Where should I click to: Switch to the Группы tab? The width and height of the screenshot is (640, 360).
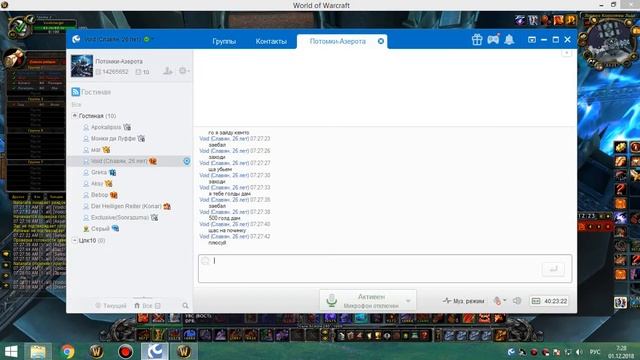(224, 41)
